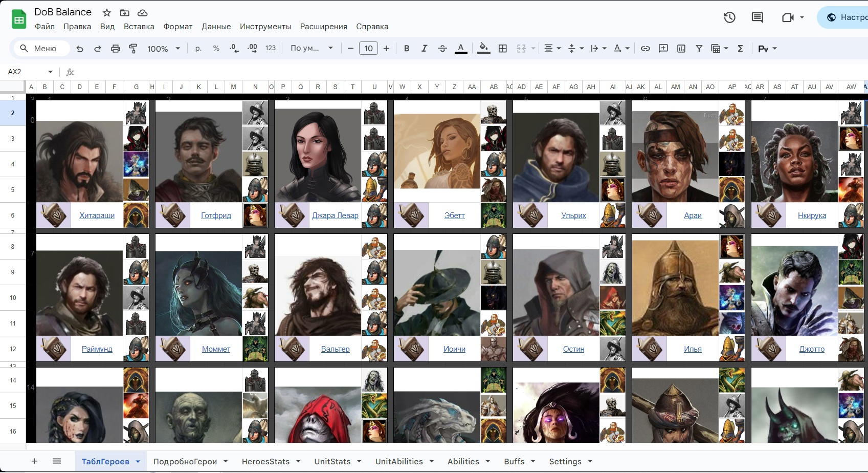Click the Print icon
868x473 pixels.
click(116, 49)
